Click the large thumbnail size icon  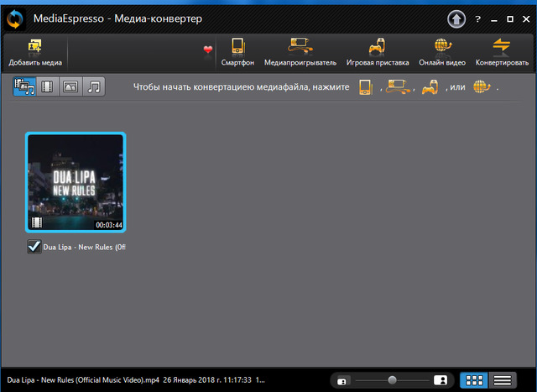coord(441,381)
